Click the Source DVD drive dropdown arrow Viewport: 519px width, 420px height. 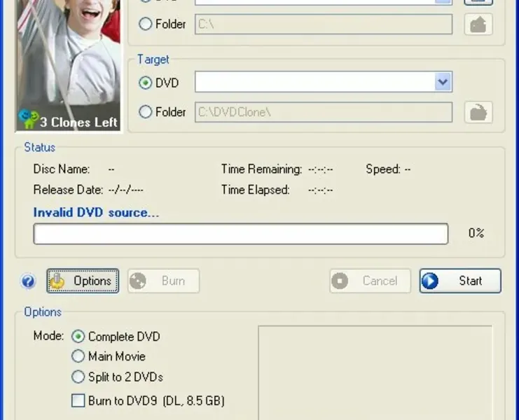click(443, 0)
